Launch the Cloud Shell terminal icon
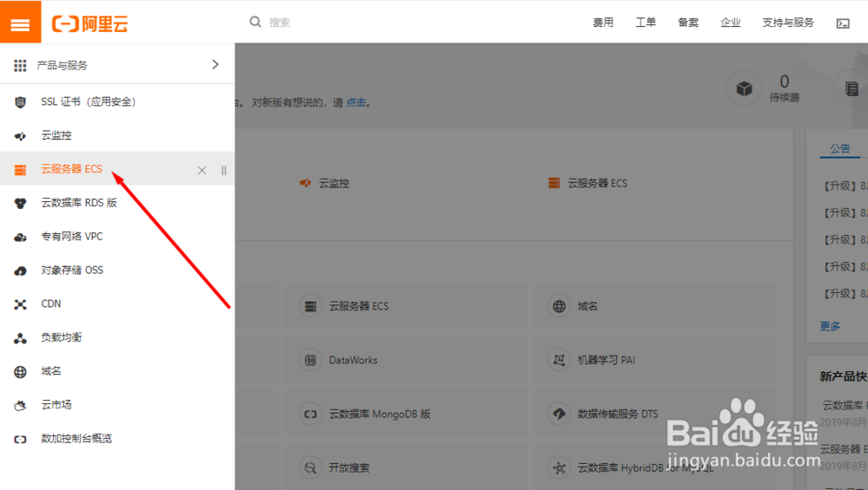868x490 pixels. (x=843, y=23)
